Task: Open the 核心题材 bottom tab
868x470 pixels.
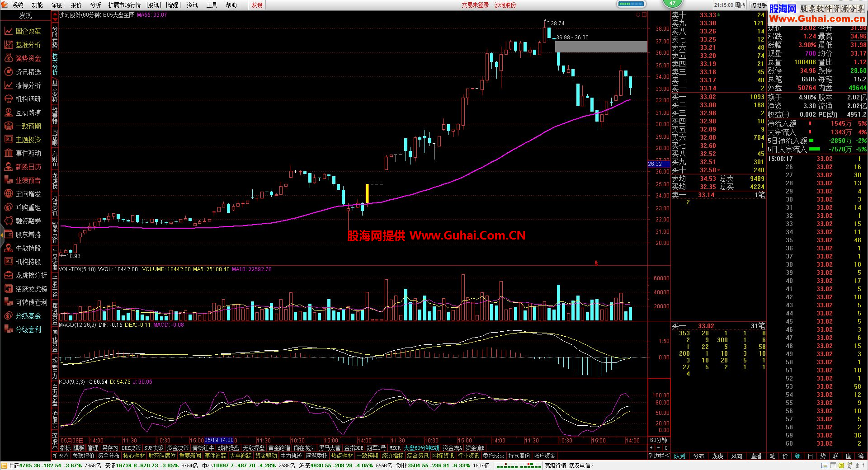Action: [x=134, y=456]
